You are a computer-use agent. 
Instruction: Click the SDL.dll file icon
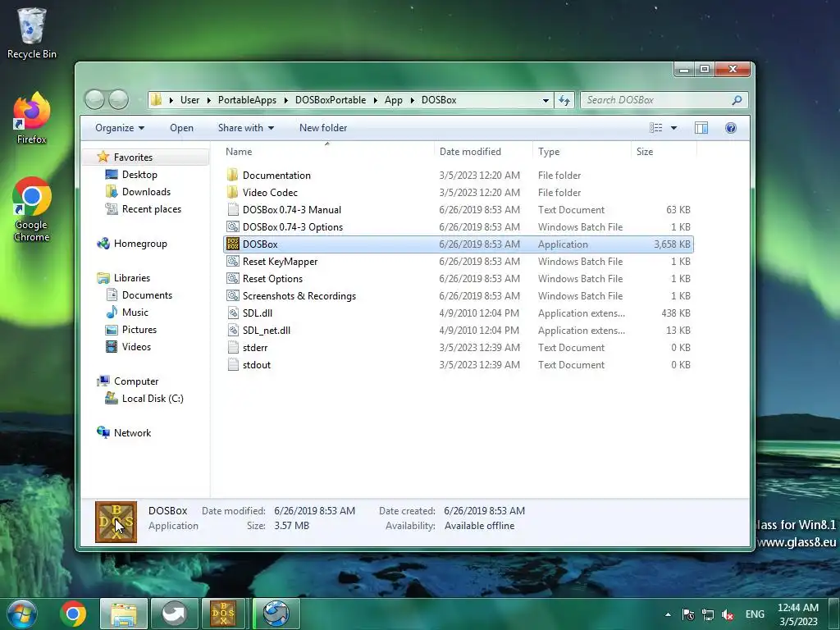pos(232,313)
